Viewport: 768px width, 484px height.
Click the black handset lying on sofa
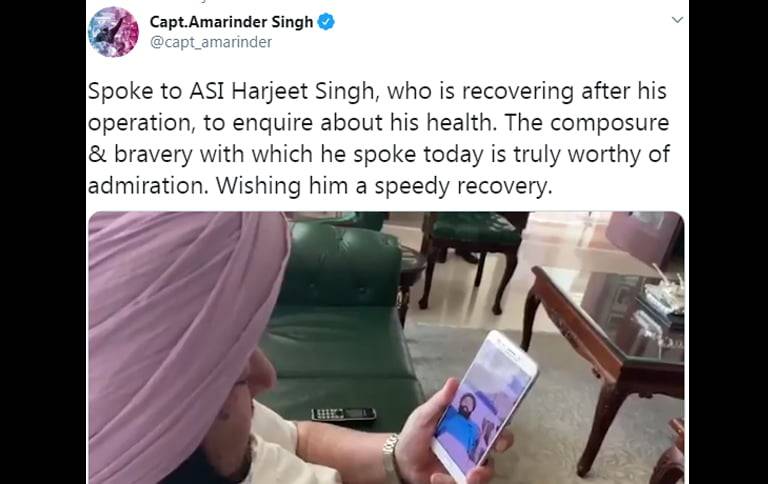tap(343, 414)
